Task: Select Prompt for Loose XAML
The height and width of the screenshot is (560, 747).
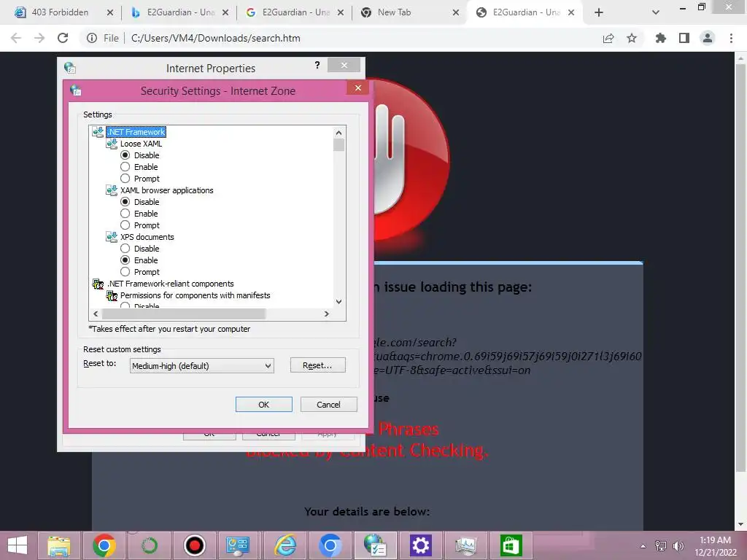Action: click(x=125, y=179)
